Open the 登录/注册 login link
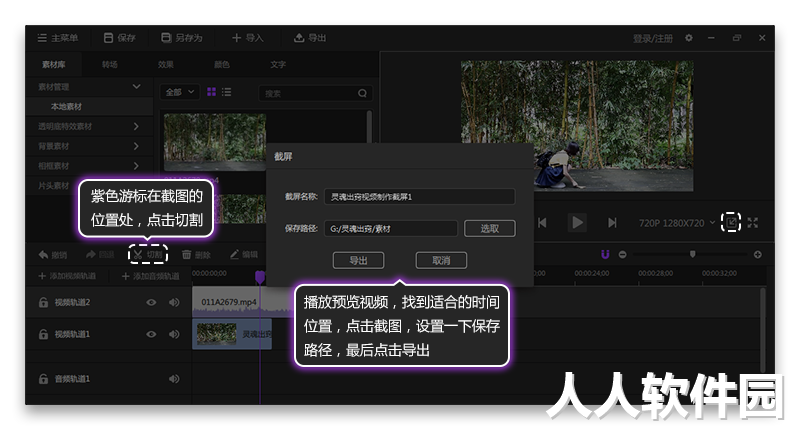800x430 pixels. (x=653, y=39)
